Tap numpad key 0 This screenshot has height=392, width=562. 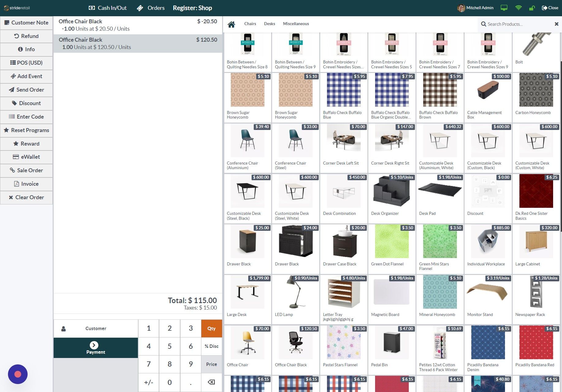coord(169,382)
